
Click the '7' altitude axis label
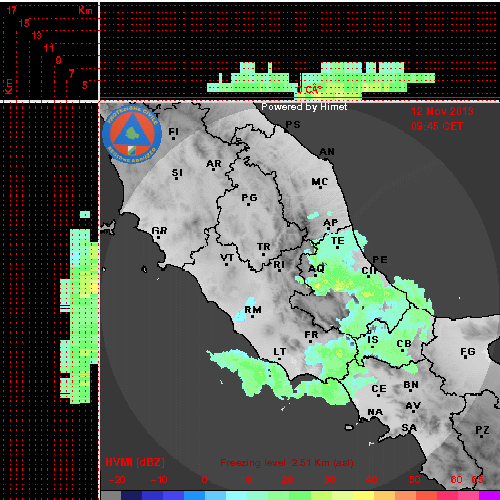[71, 73]
